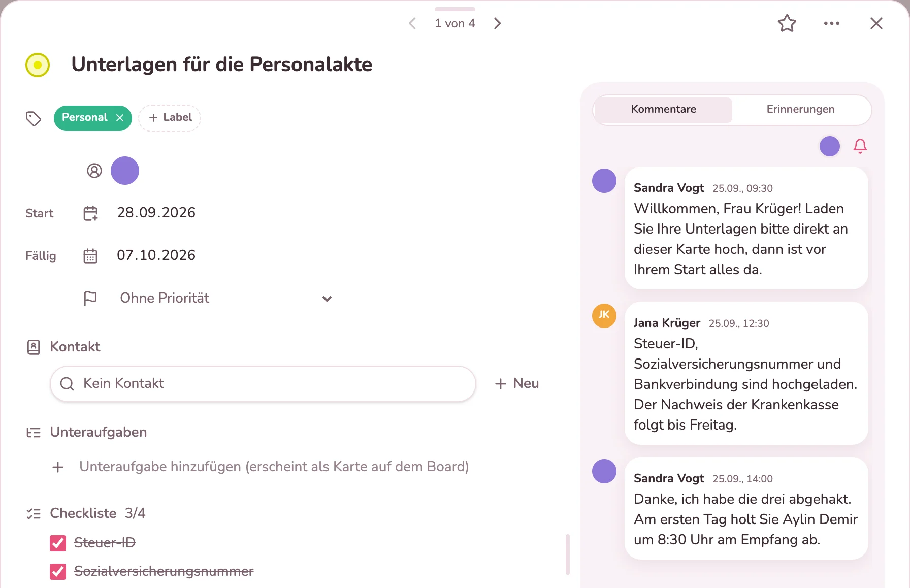
Task: Click the card title Unterlagen für die Personalakte
Action: [222, 64]
